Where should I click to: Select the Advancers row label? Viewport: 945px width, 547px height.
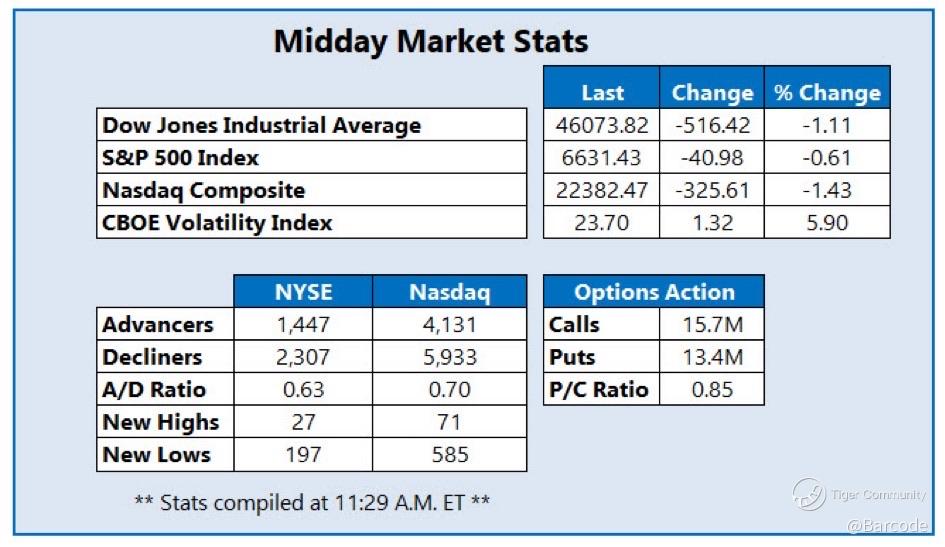[x=158, y=325]
